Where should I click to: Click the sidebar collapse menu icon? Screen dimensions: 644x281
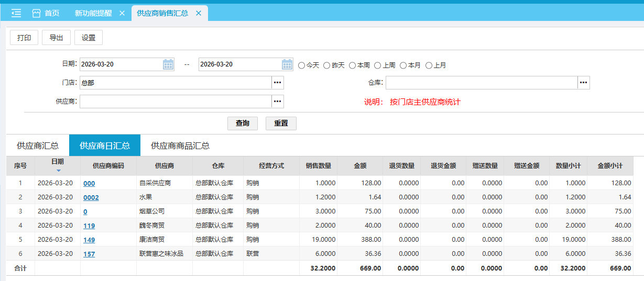pos(16,13)
